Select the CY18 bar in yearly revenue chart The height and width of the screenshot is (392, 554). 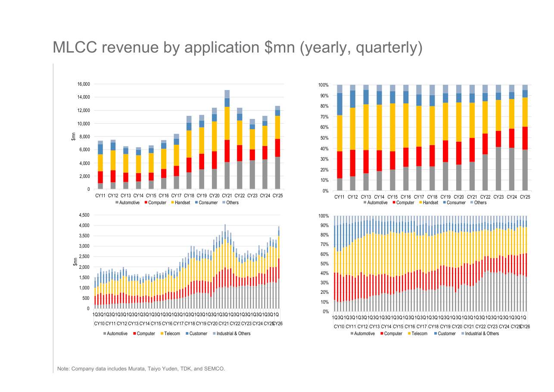point(189,152)
